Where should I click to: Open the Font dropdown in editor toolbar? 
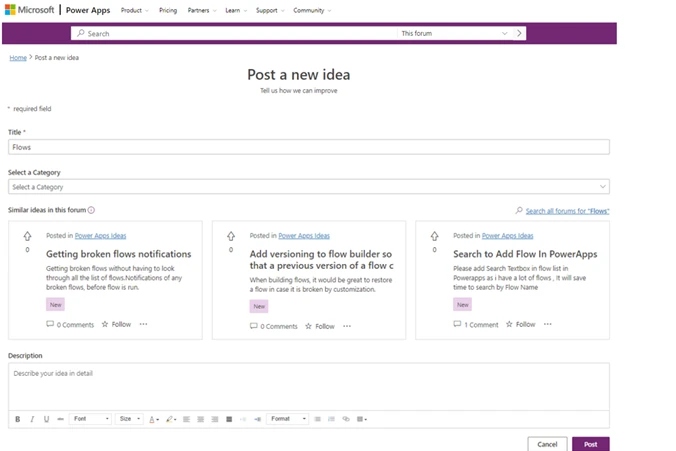pyautogui.click(x=90, y=419)
